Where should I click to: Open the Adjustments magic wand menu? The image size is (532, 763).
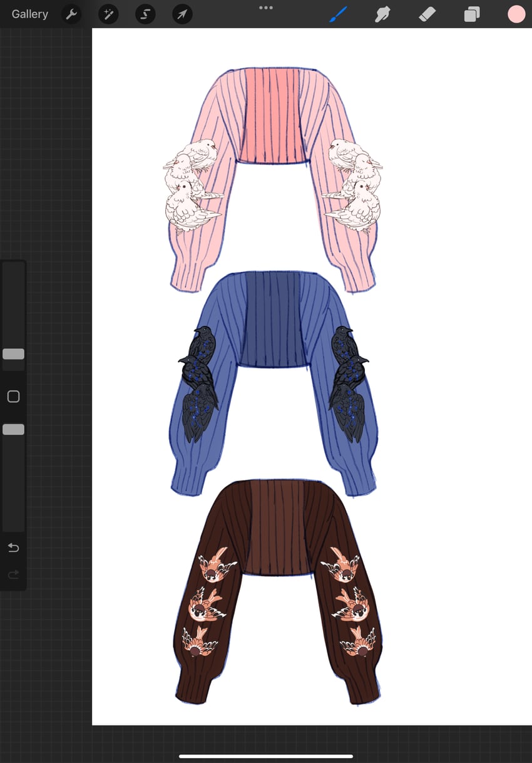[108, 14]
